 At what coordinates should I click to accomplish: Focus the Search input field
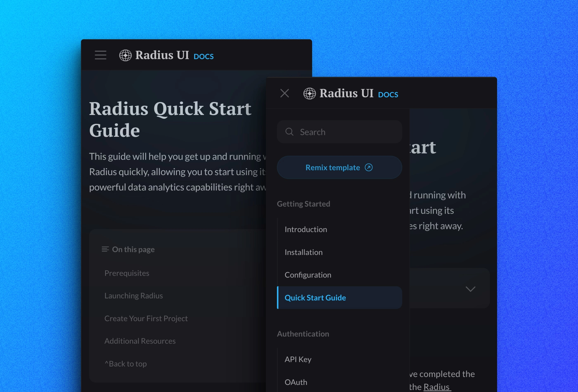tap(339, 132)
